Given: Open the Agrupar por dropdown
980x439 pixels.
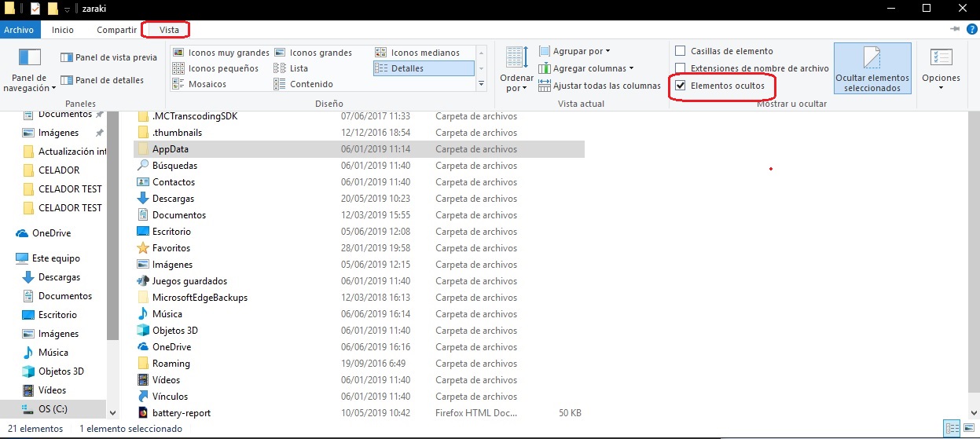Looking at the screenshot, I should coord(581,51).
